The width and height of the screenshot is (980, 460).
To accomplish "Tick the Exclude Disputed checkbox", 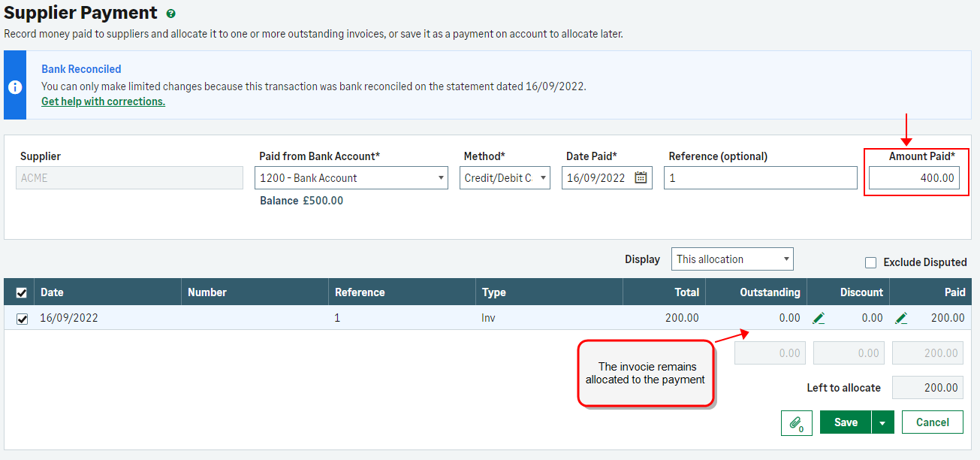I will point(871,262).
